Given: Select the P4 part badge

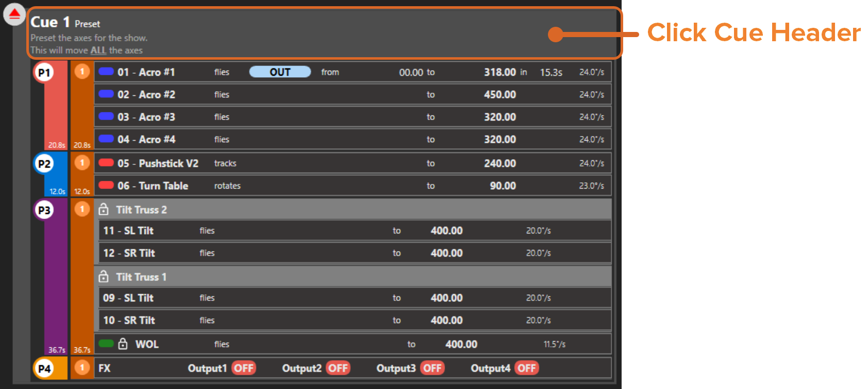Looking at the screenshot, I should coord(44,368).
